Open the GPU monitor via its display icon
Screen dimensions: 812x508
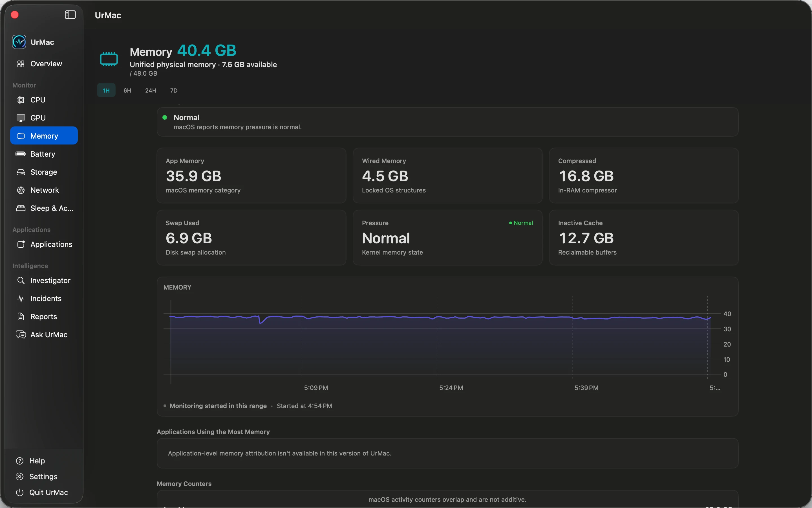click(21, 118)
